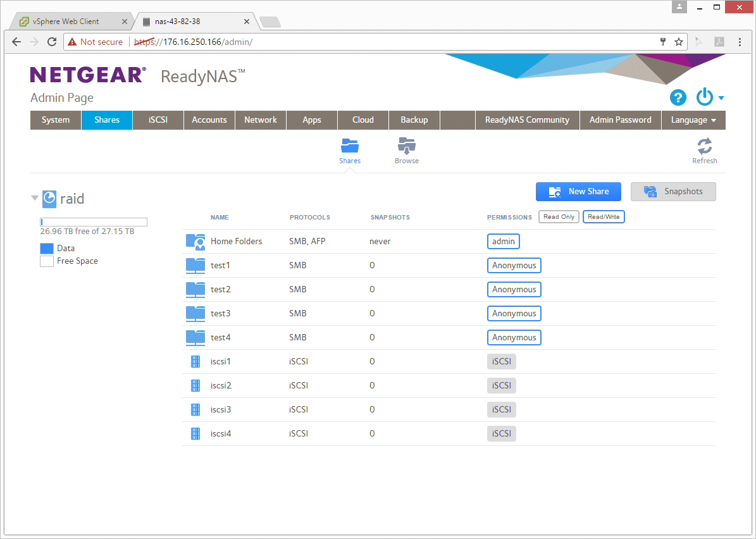Open Chrome three-dot menu
This screenshot has height=539, width=756.
pos(740,42)
